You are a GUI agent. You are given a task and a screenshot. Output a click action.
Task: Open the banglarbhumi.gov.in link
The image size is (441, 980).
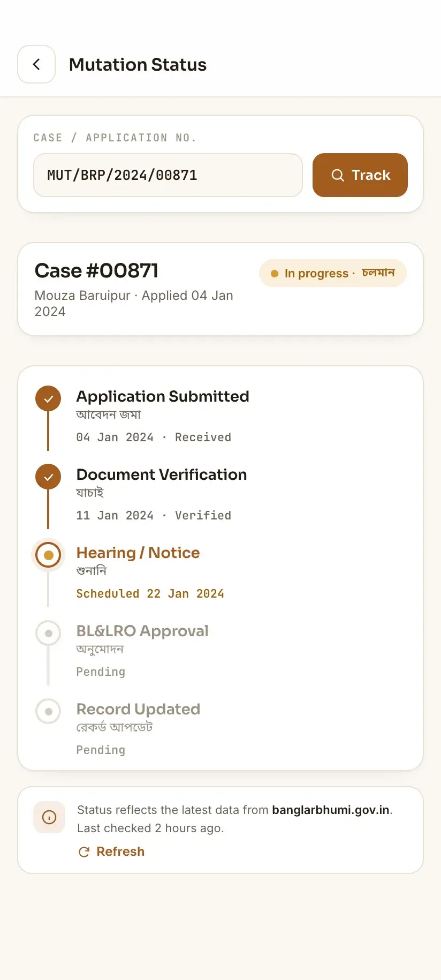coord(331,810)
